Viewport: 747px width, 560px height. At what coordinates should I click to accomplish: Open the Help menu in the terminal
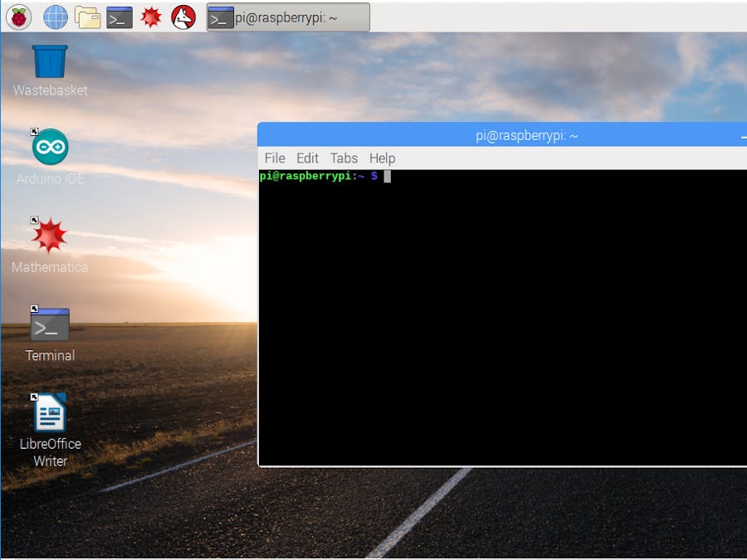tap(383, 158)
